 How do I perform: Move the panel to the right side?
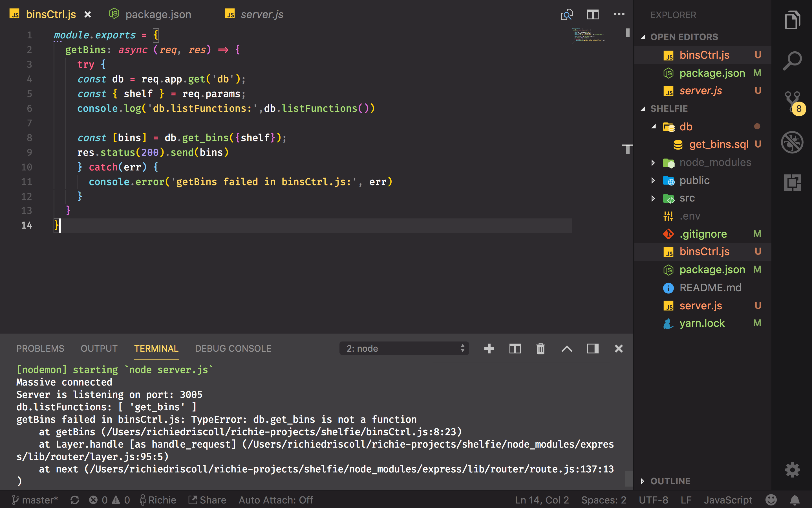(x=593, y=349)
